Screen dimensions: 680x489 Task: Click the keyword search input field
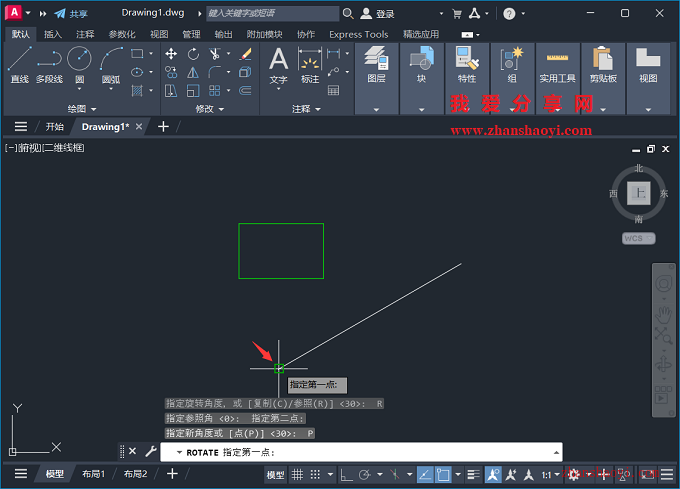(272, 13)
